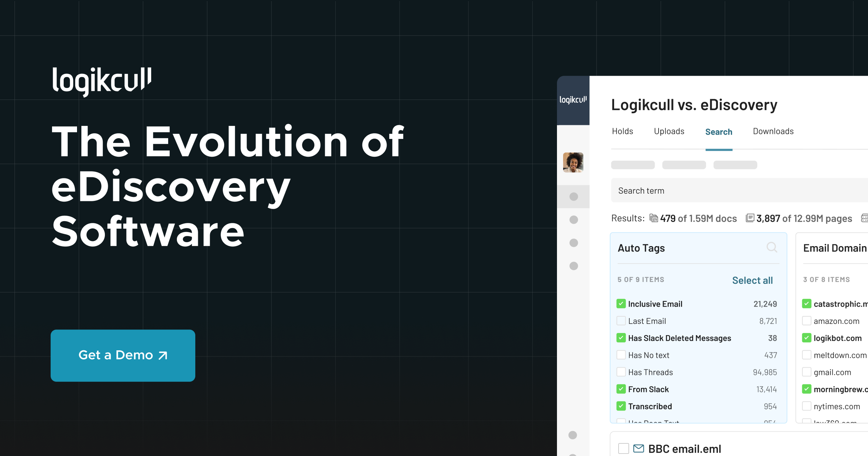Image resolution: width=868 pixels, height=456 pixels.
Task: Click the large Logikcull logo in the banner
Action: [x=102, y=81]
